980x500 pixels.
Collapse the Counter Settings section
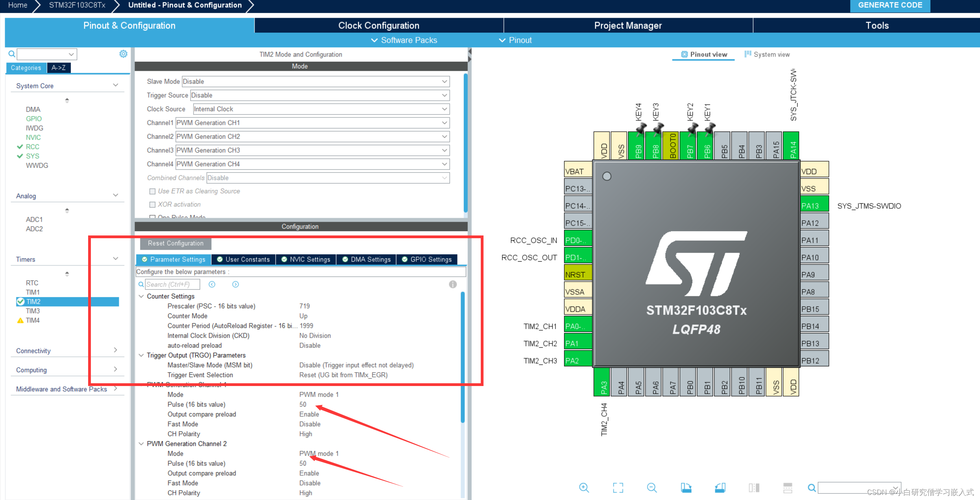click(141, 296)
